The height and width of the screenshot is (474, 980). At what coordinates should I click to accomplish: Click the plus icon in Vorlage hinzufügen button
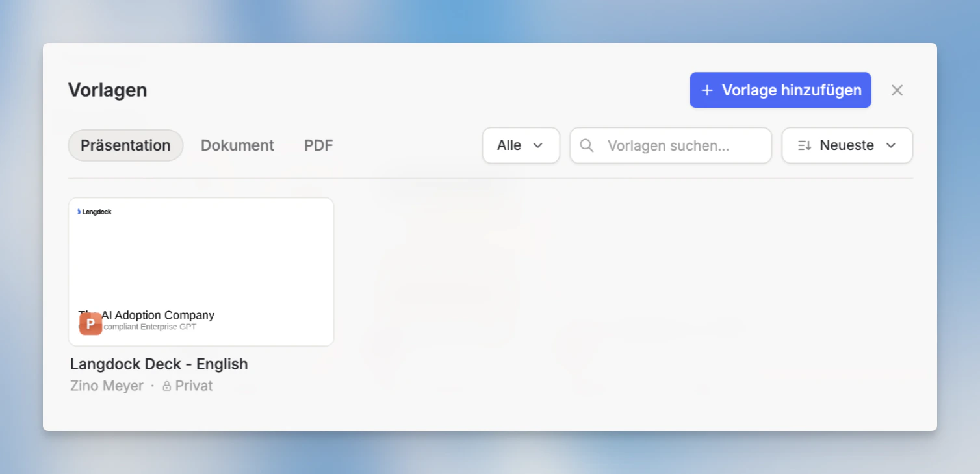point(706,90)
